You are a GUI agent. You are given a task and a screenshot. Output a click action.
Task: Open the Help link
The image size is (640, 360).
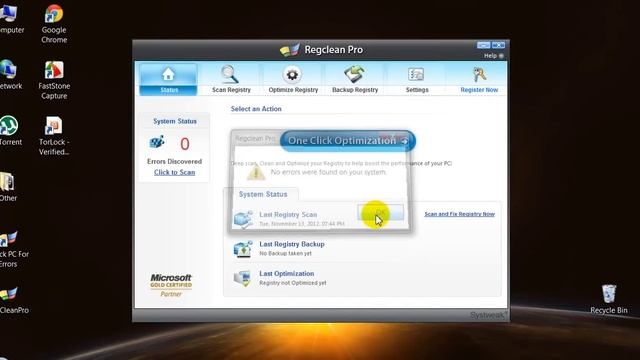click(x=493, y=56)
